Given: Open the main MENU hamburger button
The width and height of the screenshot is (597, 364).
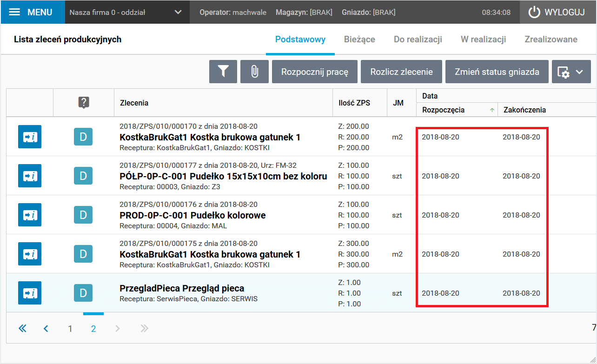Looking at the screenshot, I should tap(33, 12).
